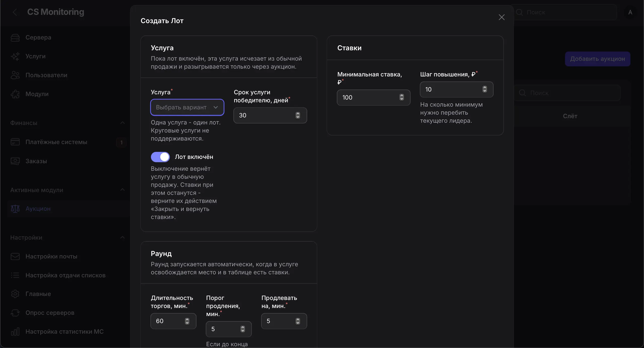Close the Создать Лот dialog
This screenshot has width=644, height=348.
pos(501,17)
